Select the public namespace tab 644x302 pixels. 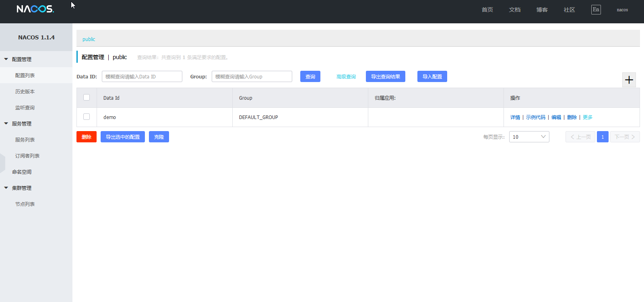coord(89,39)
